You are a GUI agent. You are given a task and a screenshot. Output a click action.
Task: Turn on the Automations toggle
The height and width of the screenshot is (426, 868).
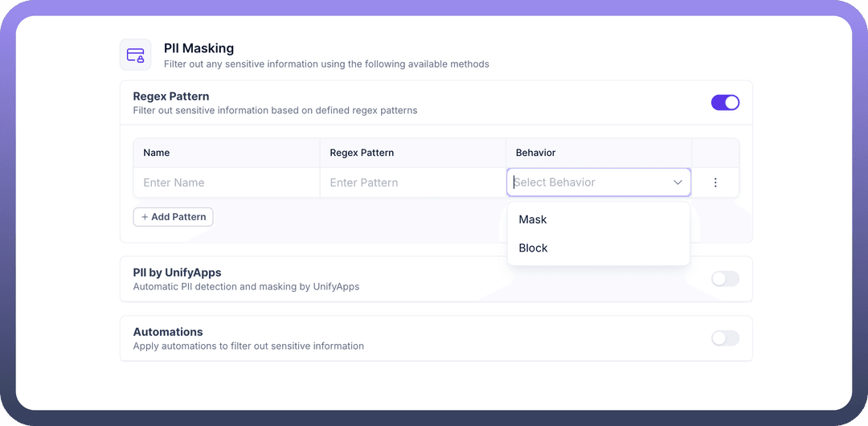(725, 338)
